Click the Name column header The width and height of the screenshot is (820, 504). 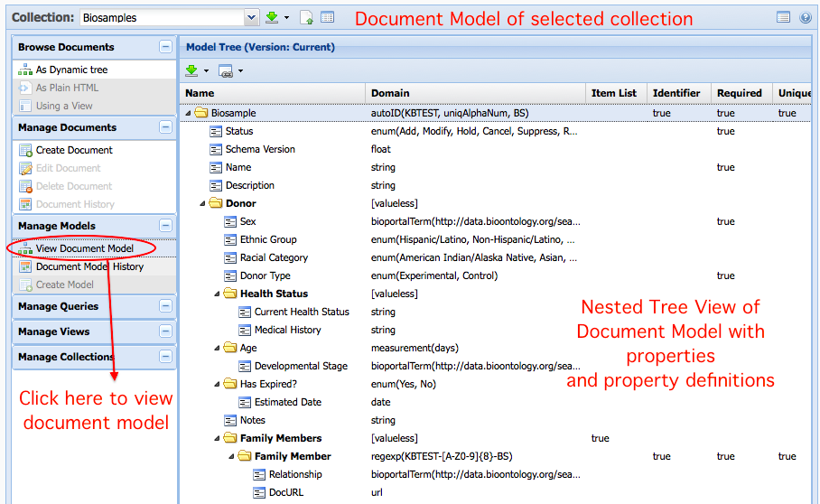coord(273,93)
